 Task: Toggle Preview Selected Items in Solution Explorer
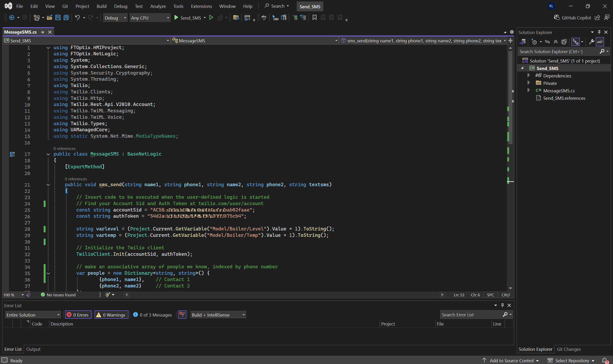coord(600,42)
